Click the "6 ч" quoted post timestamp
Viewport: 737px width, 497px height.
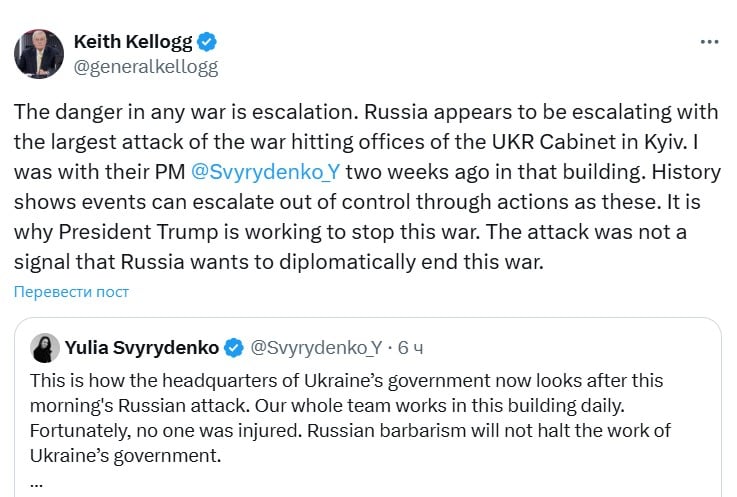tap(410, 348)
